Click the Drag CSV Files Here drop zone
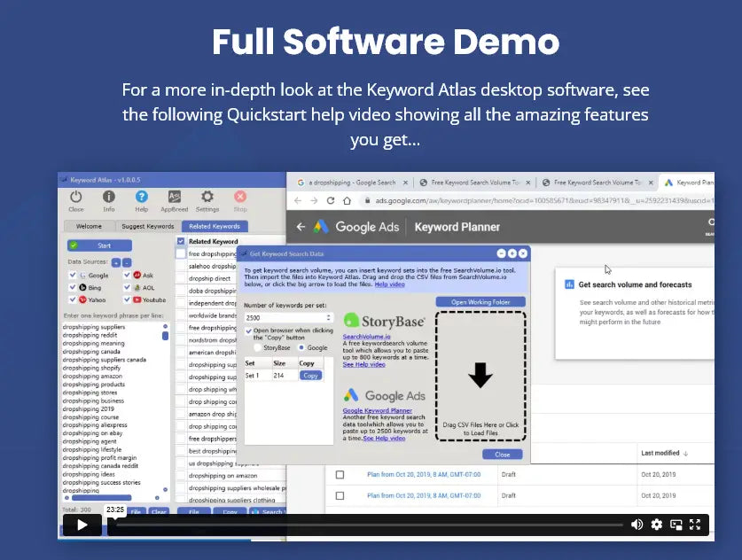This screenshot has width=742, height=560. pyautogui.click(x=480, y=376)
